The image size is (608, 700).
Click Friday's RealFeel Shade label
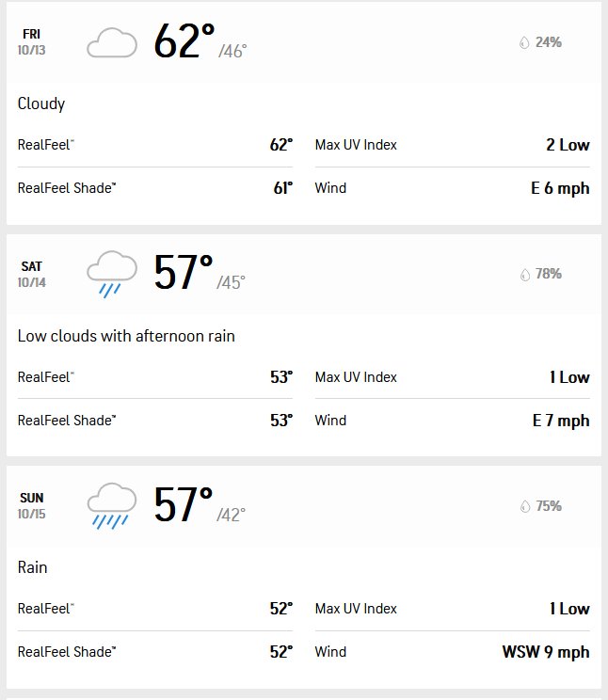pyautogui.click(x=67, y=188)
